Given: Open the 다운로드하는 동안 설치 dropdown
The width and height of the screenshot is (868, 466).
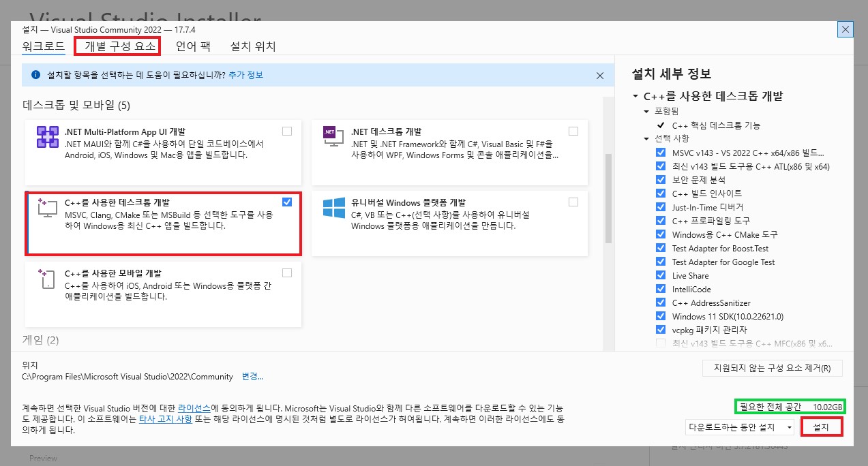Looking at the screenshot, I should pyautogui.click(x=740, y=427).
